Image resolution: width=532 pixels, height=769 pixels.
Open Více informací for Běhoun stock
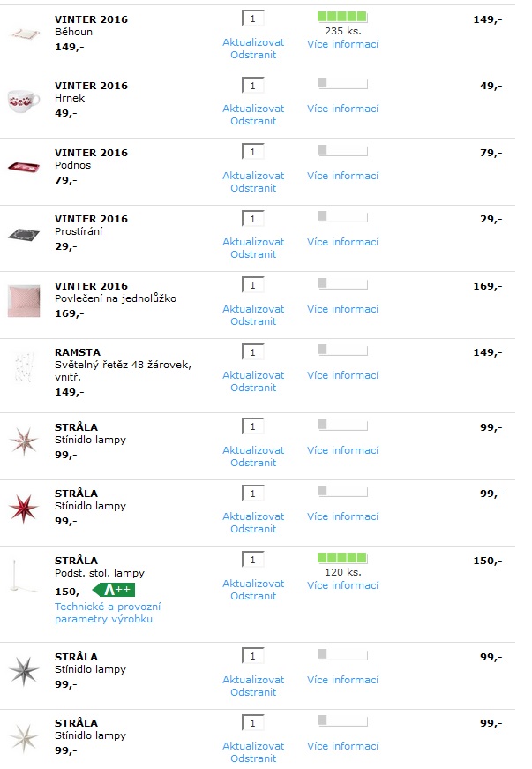(x=343, y=44)
